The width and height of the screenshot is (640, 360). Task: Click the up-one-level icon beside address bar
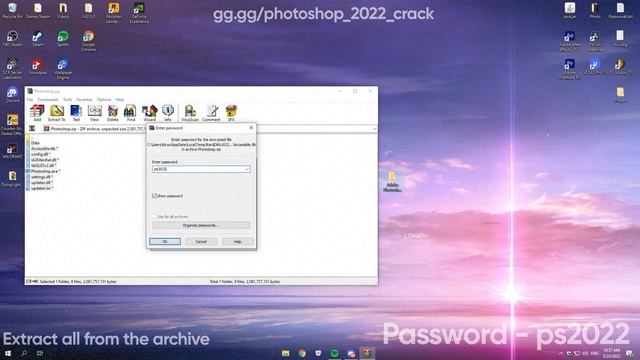pyautogui.click(x=32, y=129)
